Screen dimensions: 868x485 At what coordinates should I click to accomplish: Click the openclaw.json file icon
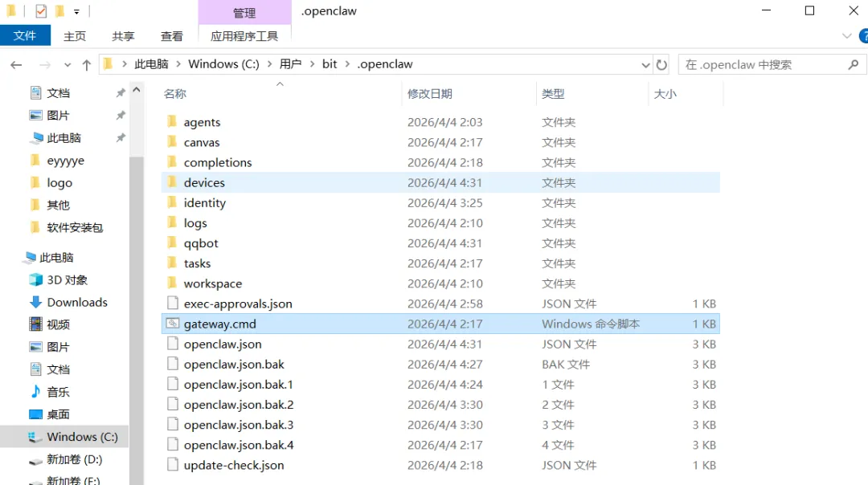[x=173, y=344]
